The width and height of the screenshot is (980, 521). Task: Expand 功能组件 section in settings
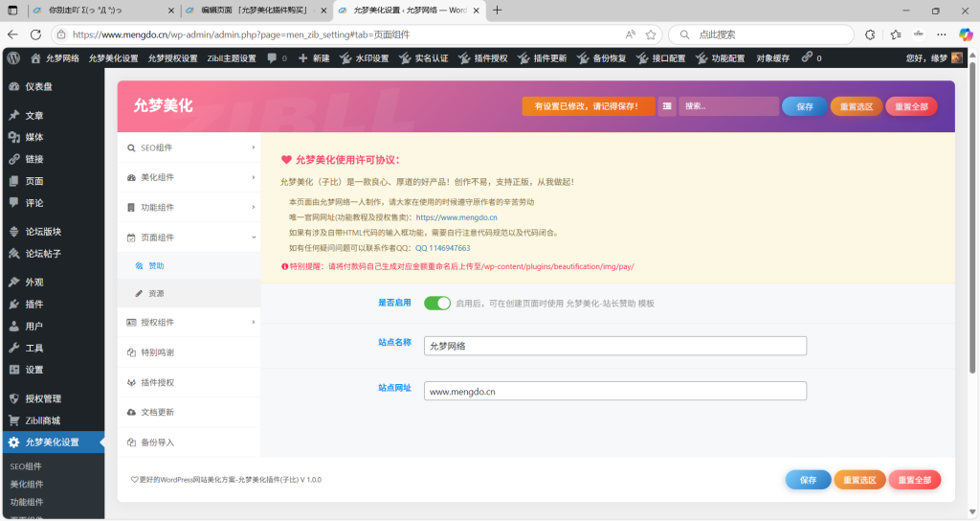pos(189,207)
